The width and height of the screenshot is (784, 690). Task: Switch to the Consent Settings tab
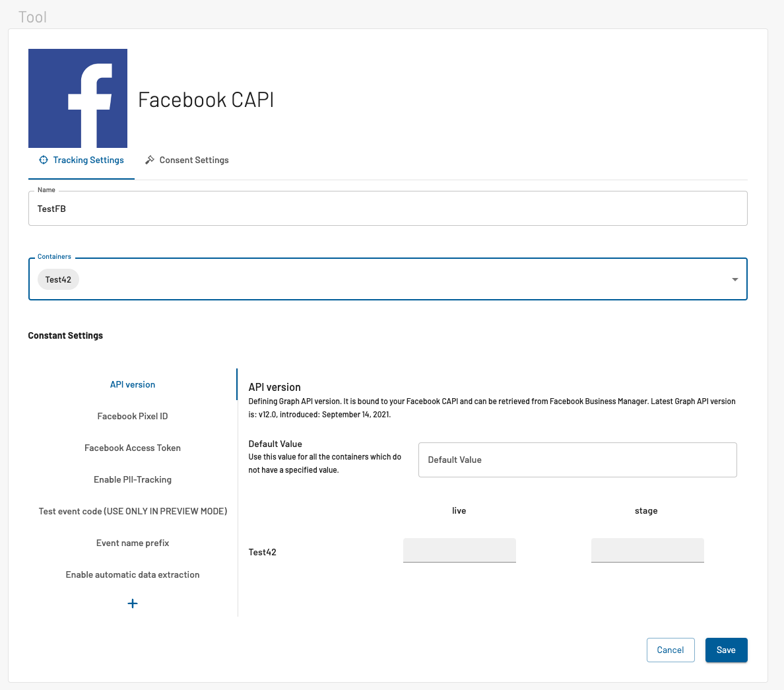coord(187,160)
